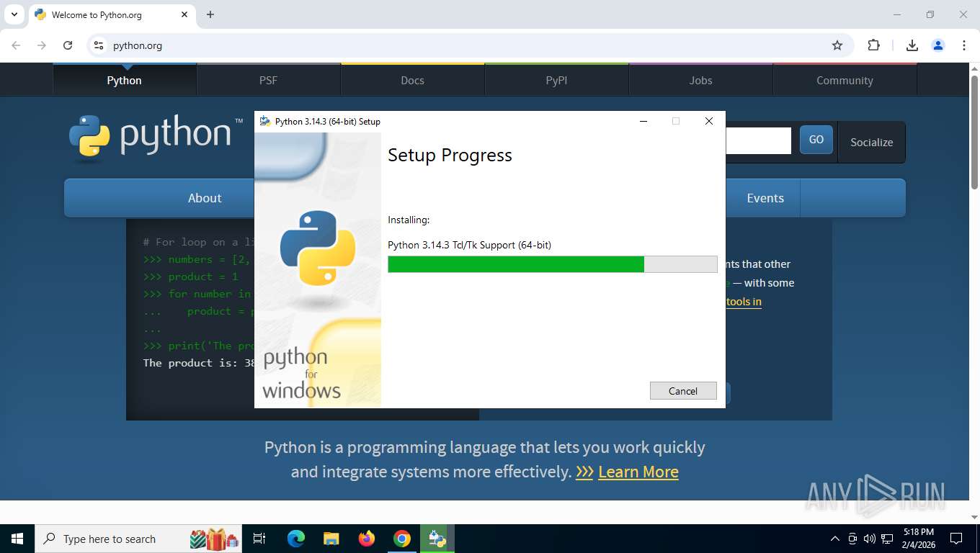Screen dimensions: 980x553
Task: Open the Meet Now tray icon
Action: [852, 539]
